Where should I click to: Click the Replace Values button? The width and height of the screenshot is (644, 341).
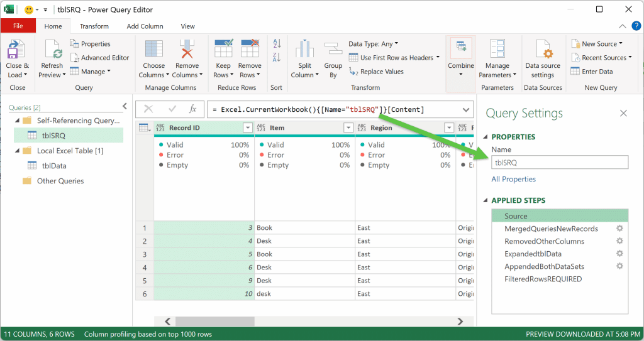pyautogui.click(x=376, y=72)
